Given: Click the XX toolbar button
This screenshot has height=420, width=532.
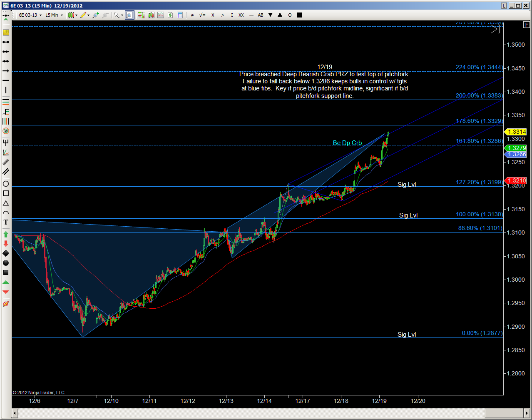Looking at the screenshot, I should [241, 15].
